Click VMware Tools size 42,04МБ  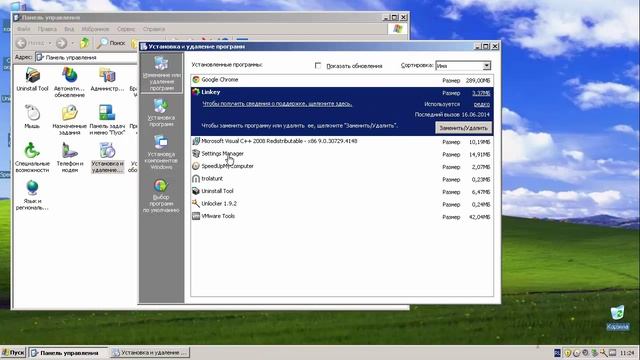click(x=480, y=217)
